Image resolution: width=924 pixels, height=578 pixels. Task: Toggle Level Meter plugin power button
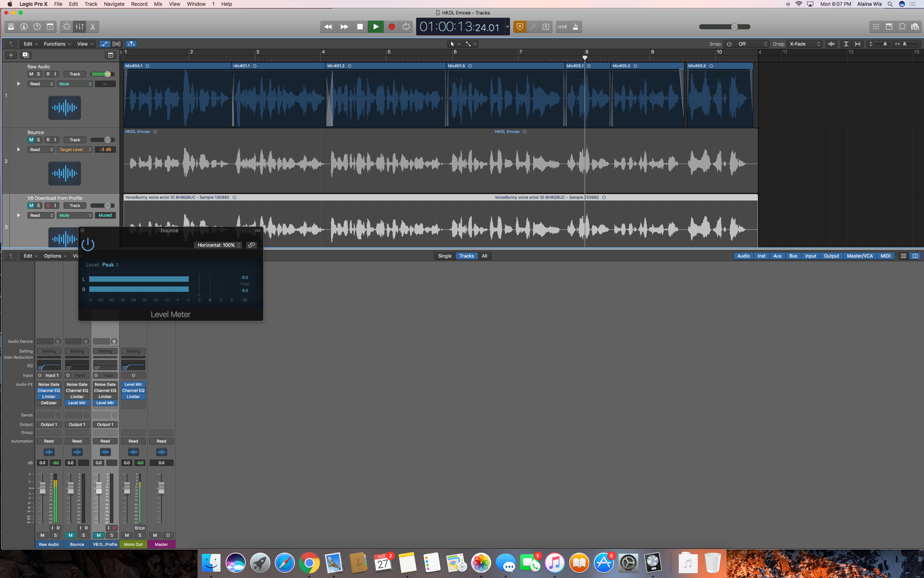click(x=88, y=244)
